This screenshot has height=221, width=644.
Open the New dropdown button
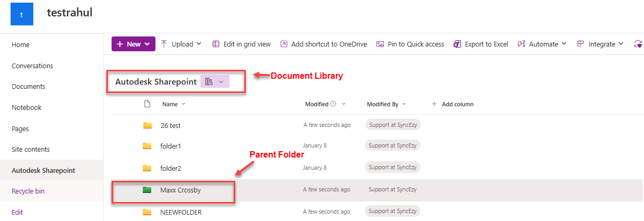click(133, 44)
